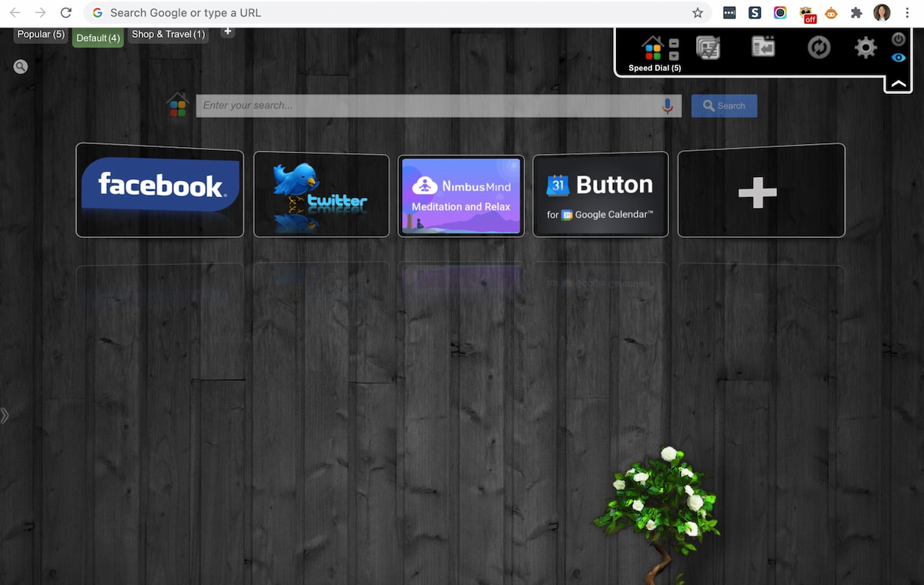The height and width of the screenshot is (585, 924).
Task: Click the magnifier icon below the group tabs
Action: [x=21, y=67]
